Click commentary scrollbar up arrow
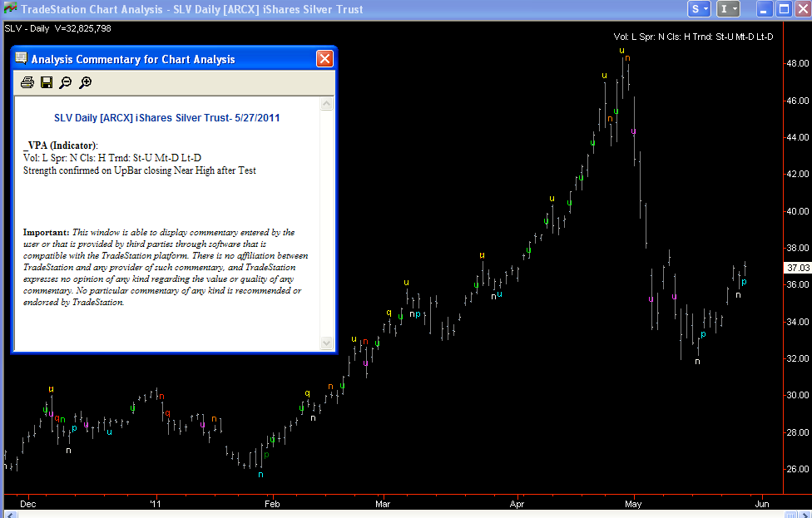 [x=326, y=104]
